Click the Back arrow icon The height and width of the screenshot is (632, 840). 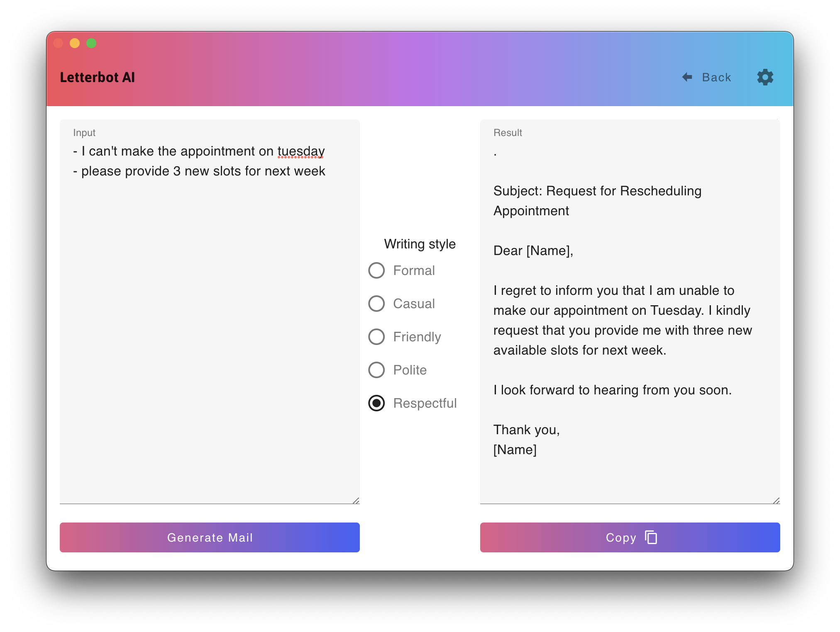(687, 77)
